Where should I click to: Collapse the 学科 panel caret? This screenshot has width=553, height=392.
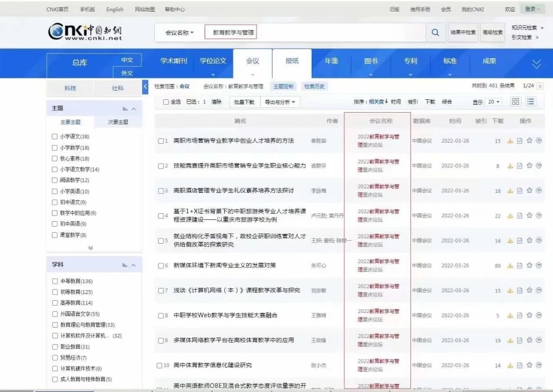[x=134, y=265]
